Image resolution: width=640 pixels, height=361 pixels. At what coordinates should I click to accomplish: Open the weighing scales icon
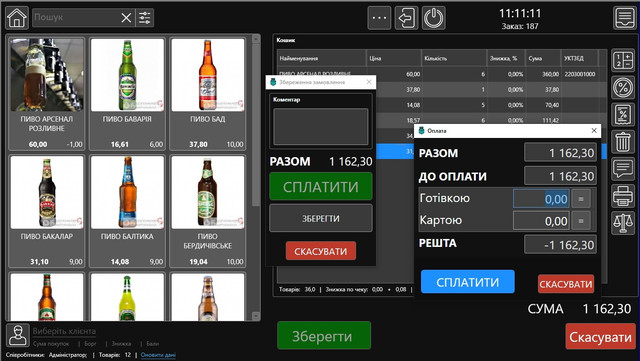pos(623,223)
